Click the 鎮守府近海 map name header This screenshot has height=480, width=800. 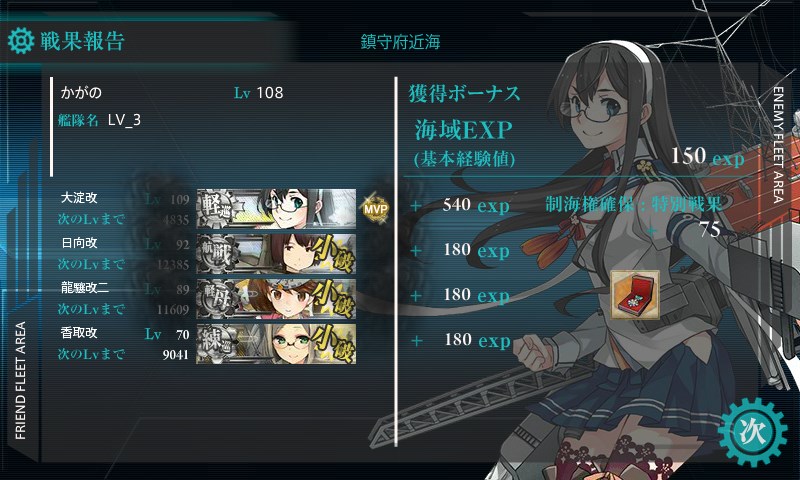click(x=401, y=42)
